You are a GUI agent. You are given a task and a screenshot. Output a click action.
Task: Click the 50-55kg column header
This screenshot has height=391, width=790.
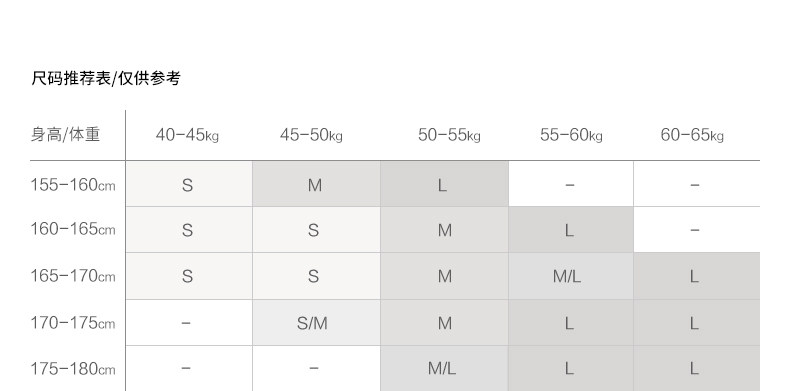pos(449,135)
